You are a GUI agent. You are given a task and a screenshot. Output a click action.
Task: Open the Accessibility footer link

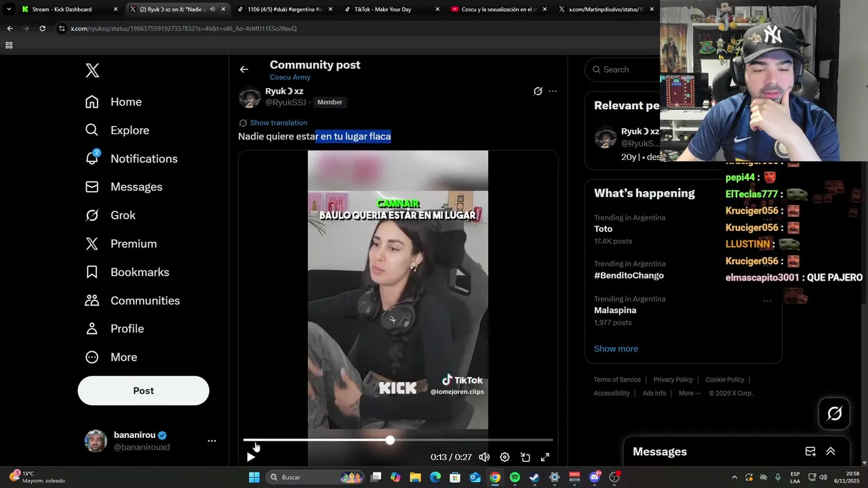click(612, 393)
